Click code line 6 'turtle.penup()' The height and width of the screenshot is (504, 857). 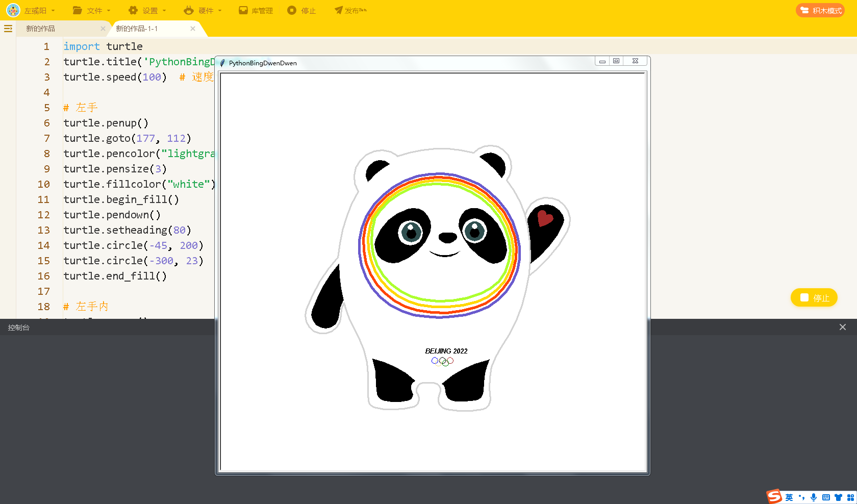coord(106,123)
